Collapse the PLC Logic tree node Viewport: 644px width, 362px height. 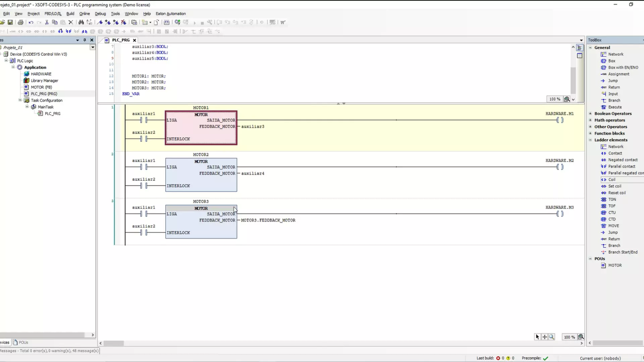coord(6,61)
